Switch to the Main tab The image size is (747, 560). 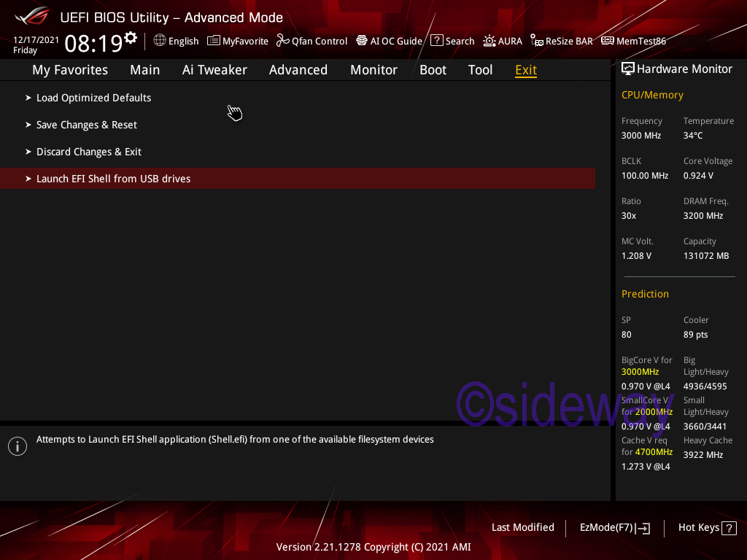pos(145,70)
